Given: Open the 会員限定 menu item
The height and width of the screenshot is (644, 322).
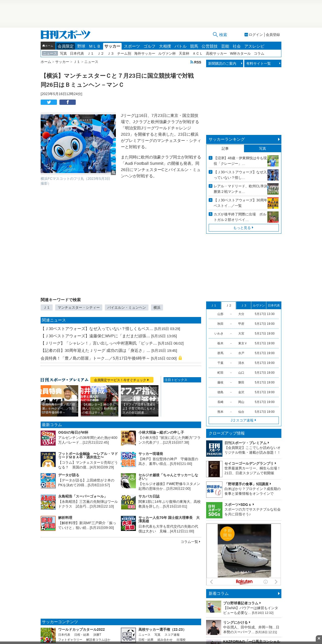Looking at the screenshot, I should coord(66,46).
